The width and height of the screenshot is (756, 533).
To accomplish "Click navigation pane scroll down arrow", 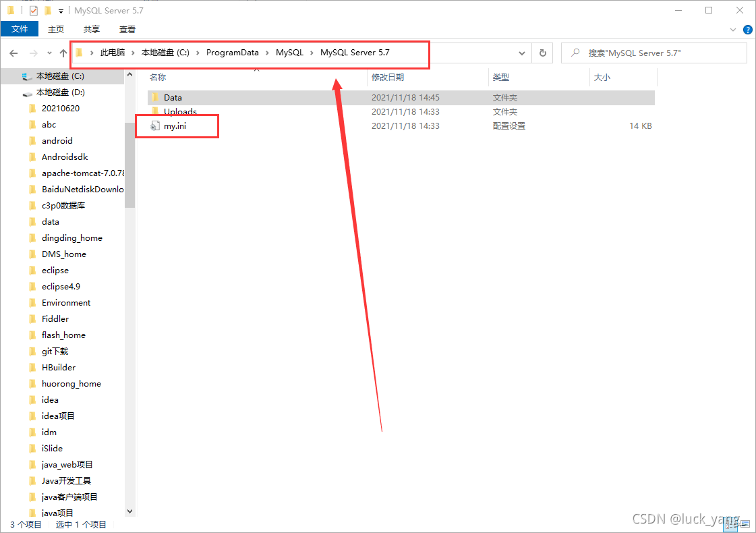I will point(129,511).
